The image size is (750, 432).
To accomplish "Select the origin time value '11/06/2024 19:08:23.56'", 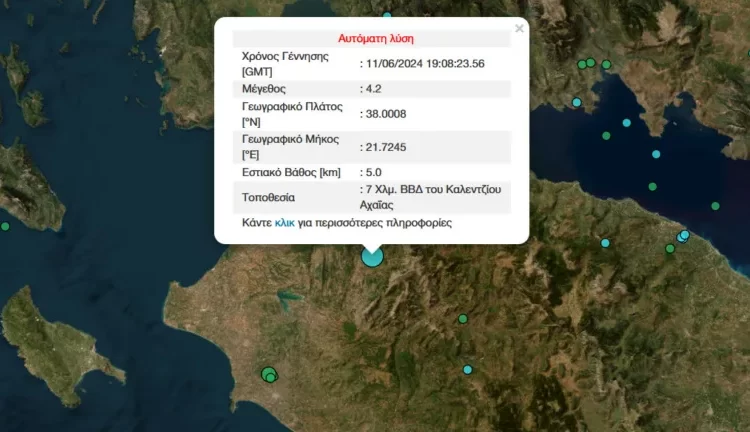I will click(425, 64).
